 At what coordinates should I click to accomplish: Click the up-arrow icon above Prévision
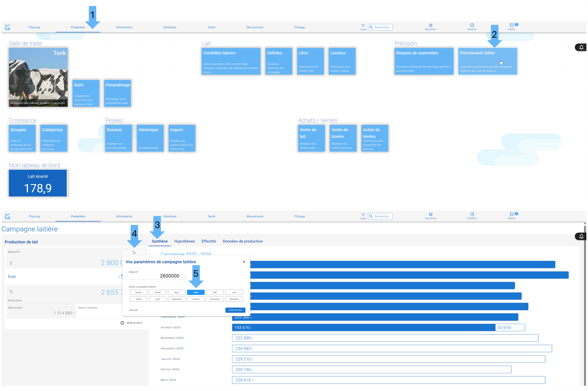pyautogui.click(x=11, y=292)
